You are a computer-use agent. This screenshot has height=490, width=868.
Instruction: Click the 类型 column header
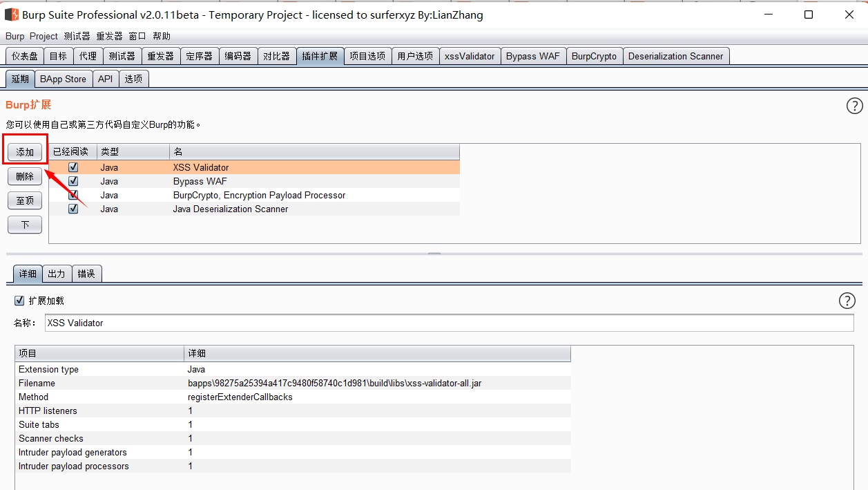(133, 151)
